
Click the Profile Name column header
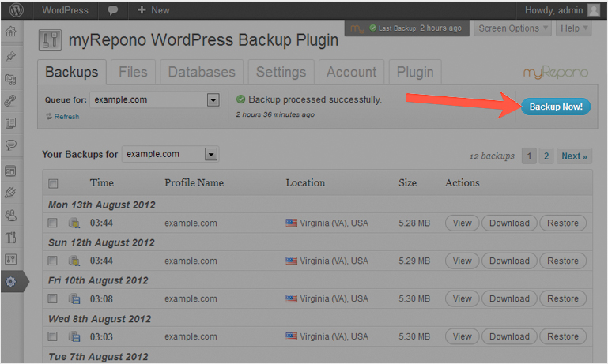tap(194, 182)
